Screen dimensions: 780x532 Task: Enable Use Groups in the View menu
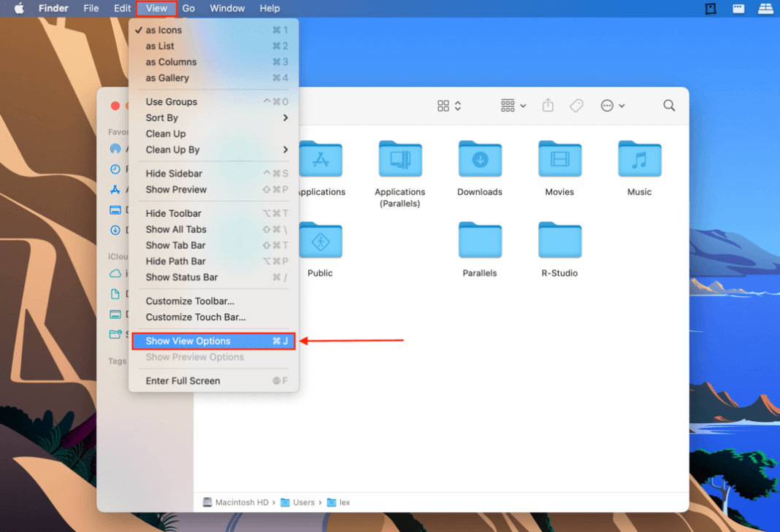tap(170, 101)
